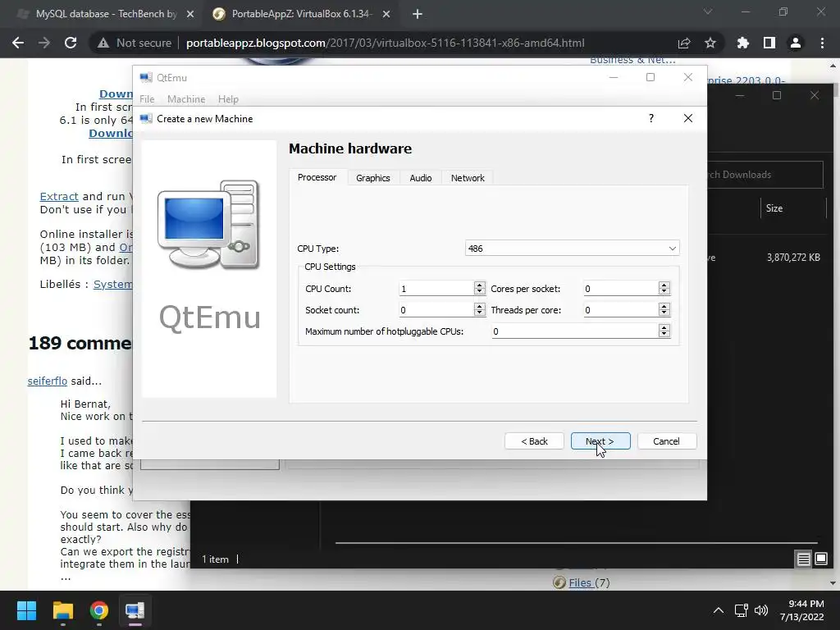Open the QtEmu Help menu
Screen dimensions: 840x630
coord(228,99)
